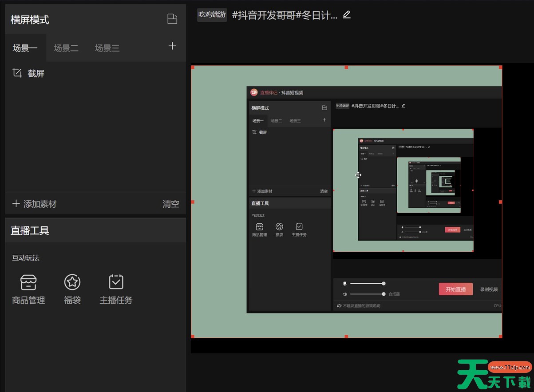534x392 pixels.
Task: Select the 场景三 scene tab
Action: (107, 48)
